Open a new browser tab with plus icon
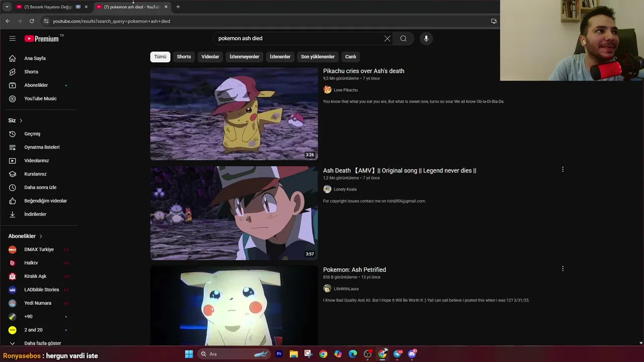The width and height of the screenshot is (644, 362). click(x=178, y=7)
